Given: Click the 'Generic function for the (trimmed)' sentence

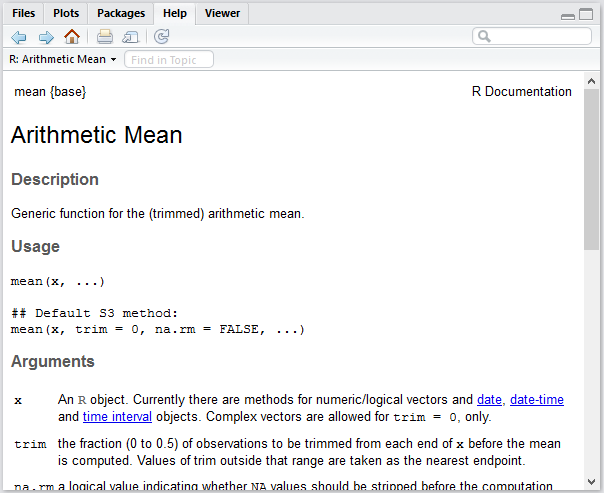Looking at the screenshot, I should click(158, 214).
